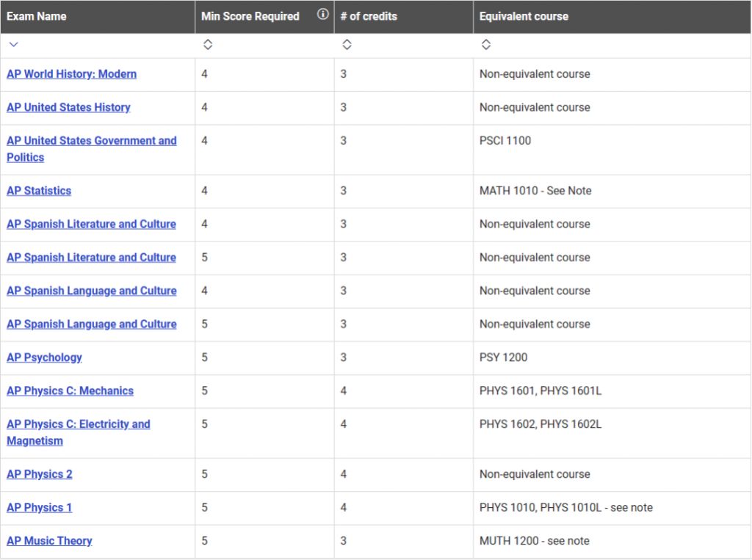Sort the number of credits column using arrows
The width and height of the screenshot is (752, 560).
[x=347, y=45]
